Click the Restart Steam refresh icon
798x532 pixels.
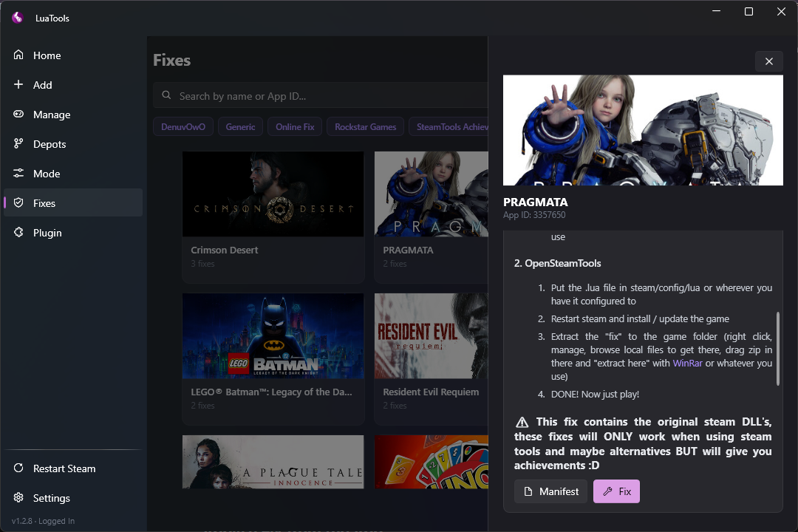(x=18, y=468)
